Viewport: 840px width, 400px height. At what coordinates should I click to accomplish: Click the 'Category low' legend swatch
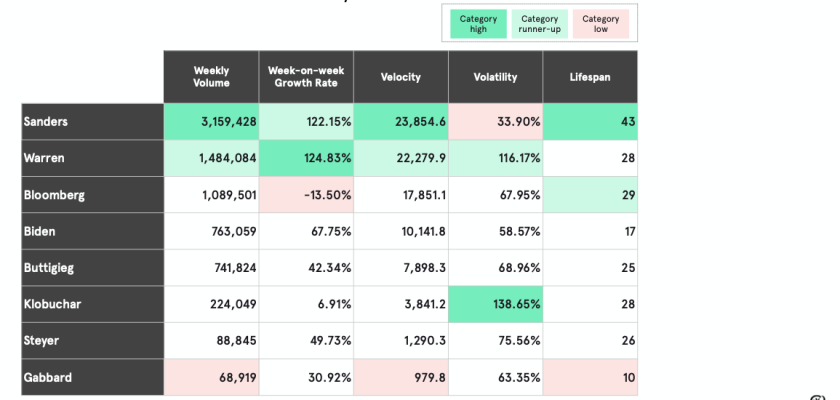pos(601,24)
